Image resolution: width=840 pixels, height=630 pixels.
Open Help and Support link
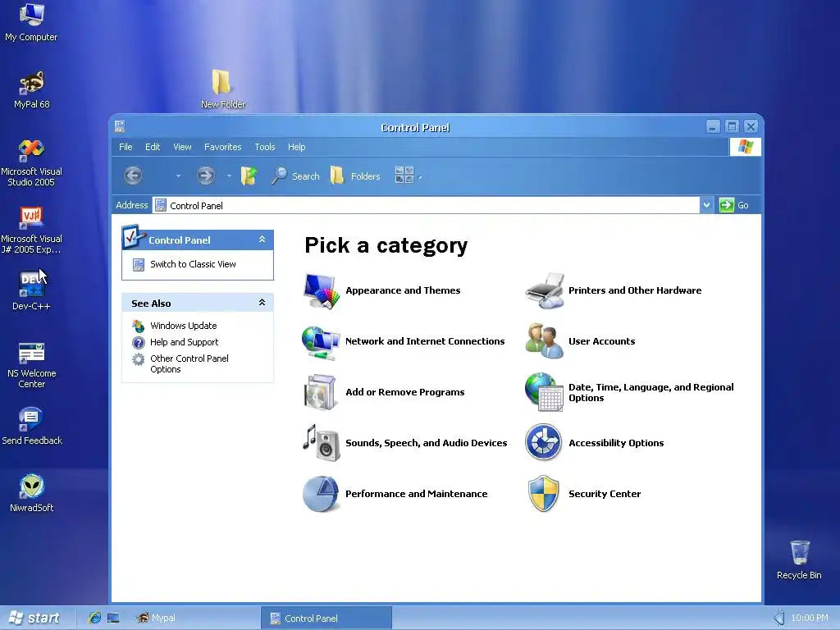(x=185, y=342)
